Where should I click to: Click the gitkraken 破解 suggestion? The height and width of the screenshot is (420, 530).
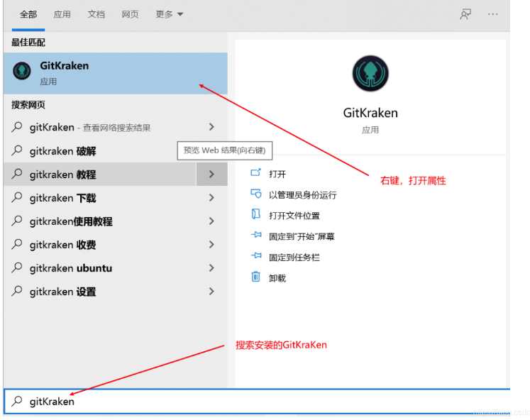click(63, 150)
